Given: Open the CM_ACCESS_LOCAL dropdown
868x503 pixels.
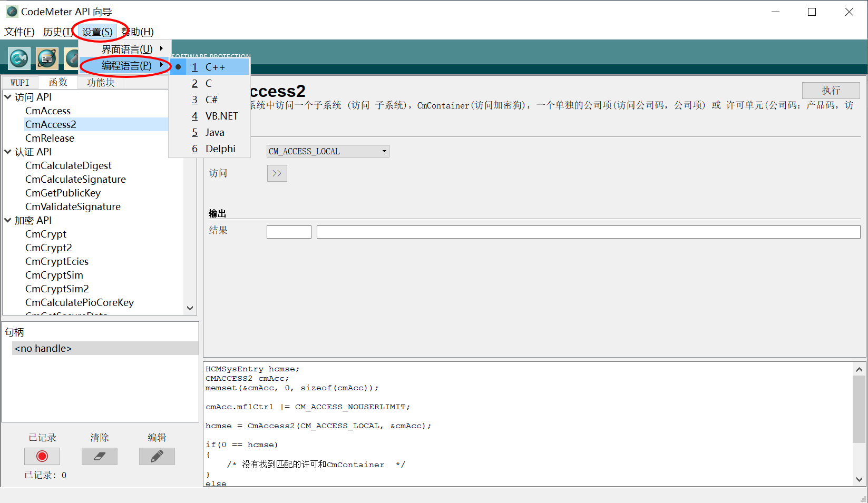Looking at the screenshot, I should tap(328, 151).
